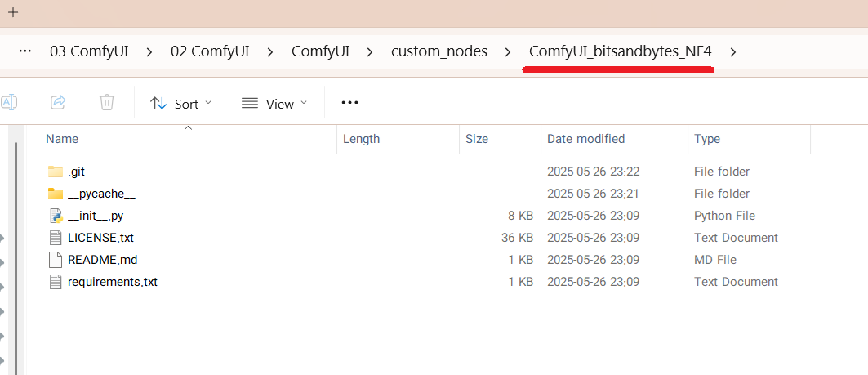Open the See more ellipsis menu
Viewport: 868px width, 375px height.
349,103
